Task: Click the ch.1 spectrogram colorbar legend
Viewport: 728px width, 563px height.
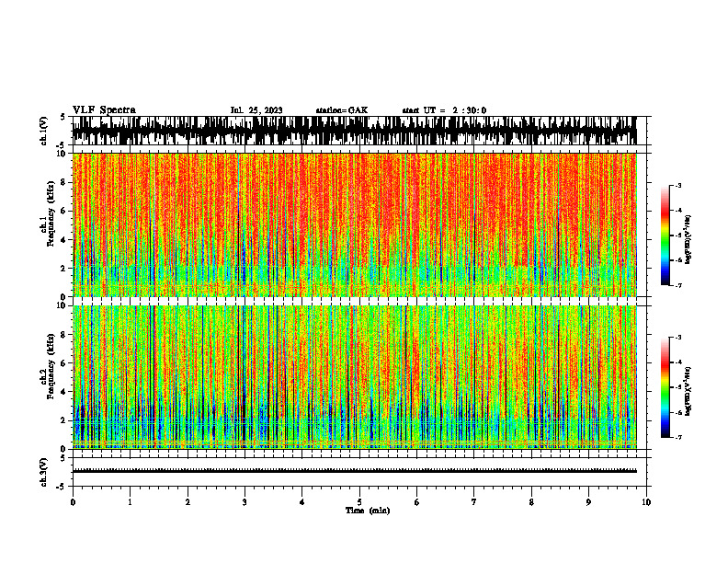Action: pyautogui.click(x=665, y=236)
